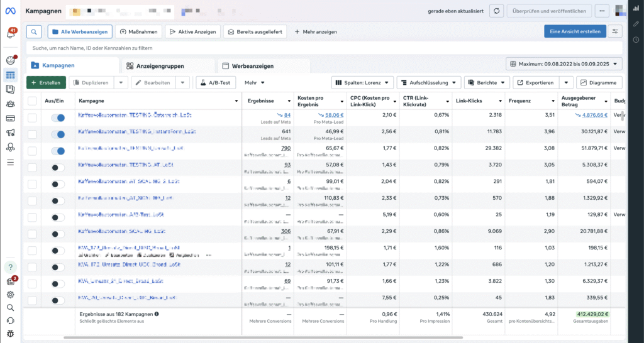Screen dimensions: 644x343
Task: Click the magnifier search button
Action: click(35, 31)
